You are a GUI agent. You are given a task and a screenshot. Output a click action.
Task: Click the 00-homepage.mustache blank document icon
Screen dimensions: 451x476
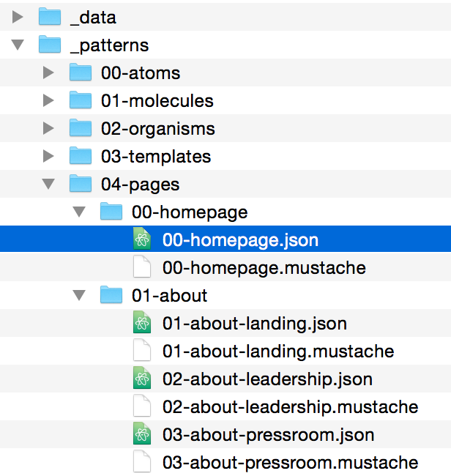142,267
